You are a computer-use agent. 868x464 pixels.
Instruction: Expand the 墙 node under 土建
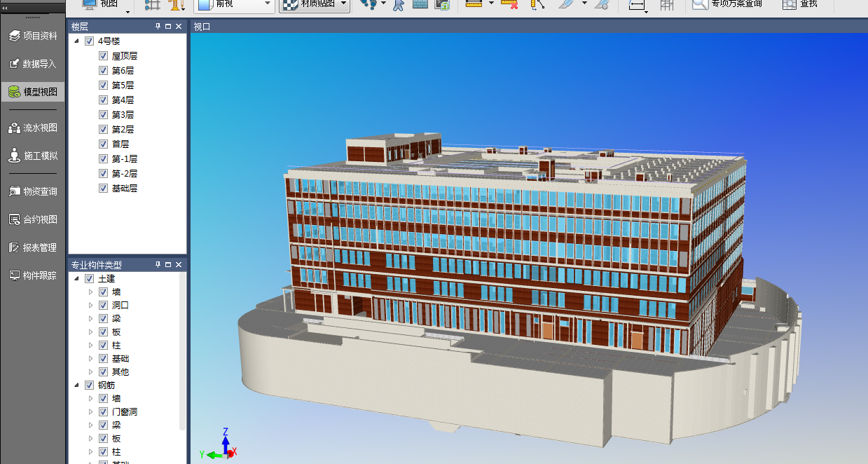pos(90,292)
